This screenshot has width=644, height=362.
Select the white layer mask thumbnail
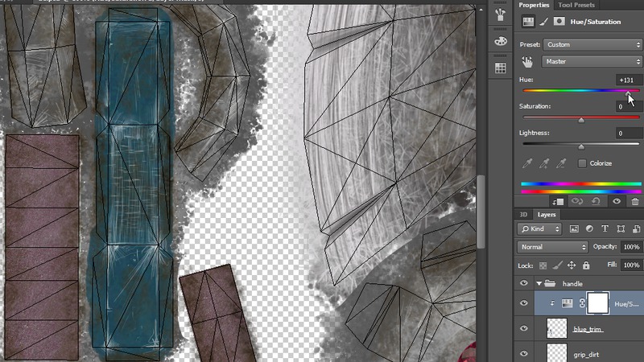[x=598, y=303]
